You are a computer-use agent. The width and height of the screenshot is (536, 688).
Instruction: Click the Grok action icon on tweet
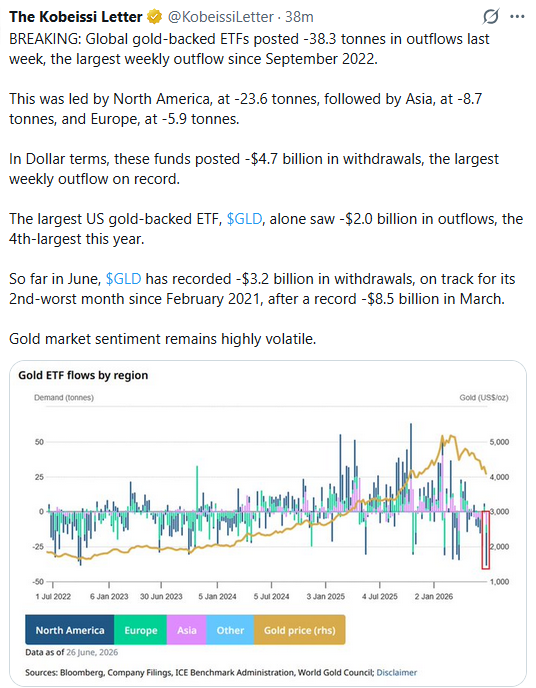tap(490, 17)
